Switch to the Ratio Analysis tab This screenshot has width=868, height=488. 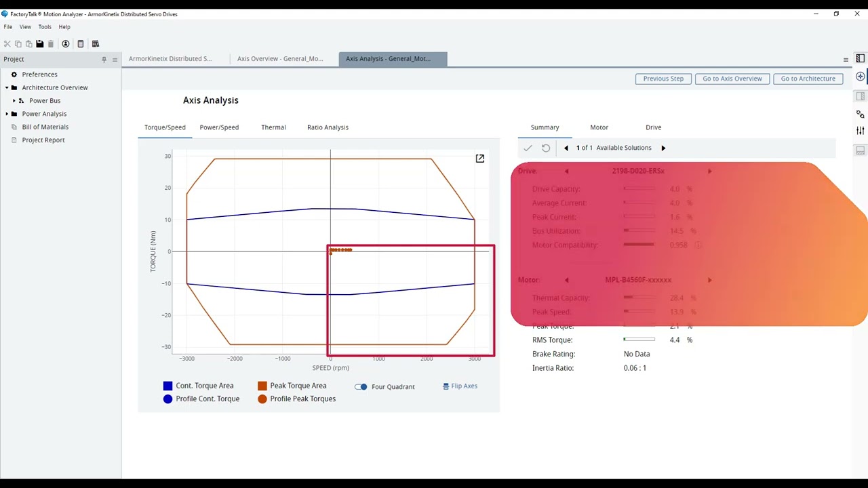click(x=328, y=127)
